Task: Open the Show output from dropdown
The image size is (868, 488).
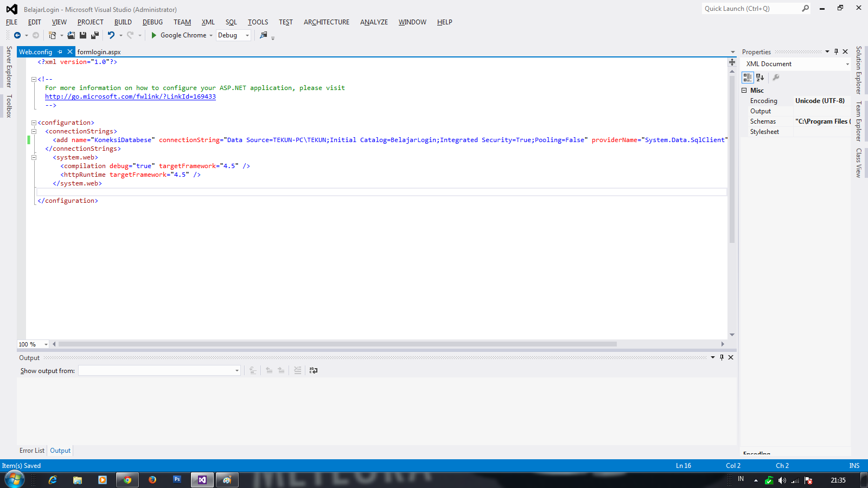Action: click(237, 371)
